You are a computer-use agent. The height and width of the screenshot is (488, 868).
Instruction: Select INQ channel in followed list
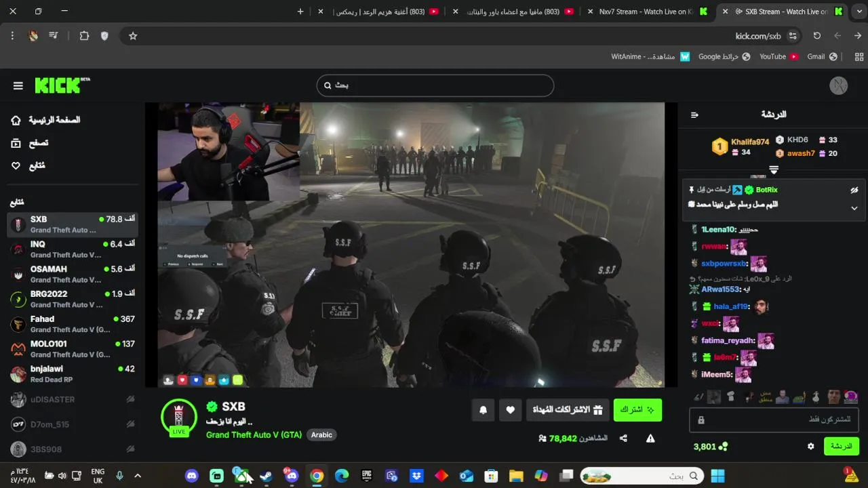click(73, 249)
